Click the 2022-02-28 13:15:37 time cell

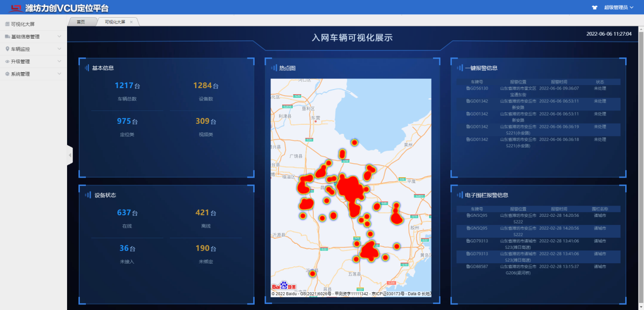(x=559, y=266)
